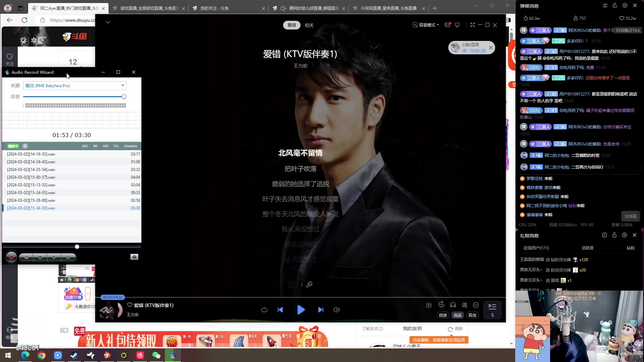This screenshot has height=362, width=644.
Task: Switch to 我的关注 - 斗鱼 browser tab
Action: (x=215, y=8)
